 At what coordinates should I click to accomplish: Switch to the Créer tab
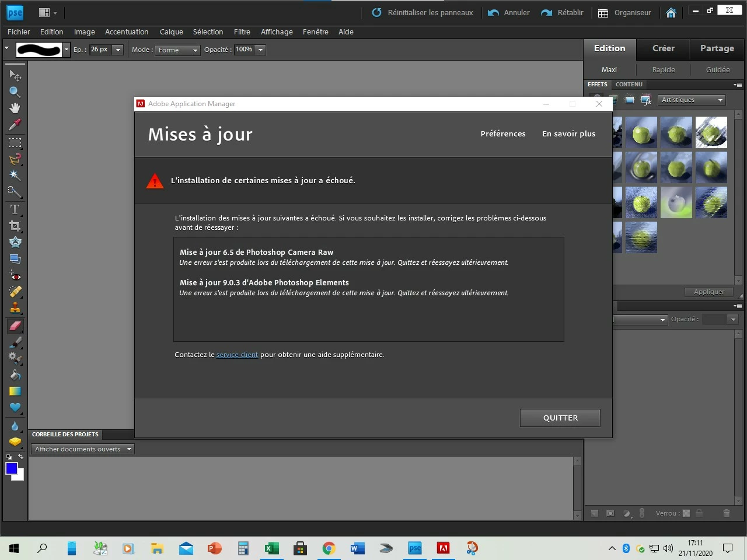click(664, 48)
